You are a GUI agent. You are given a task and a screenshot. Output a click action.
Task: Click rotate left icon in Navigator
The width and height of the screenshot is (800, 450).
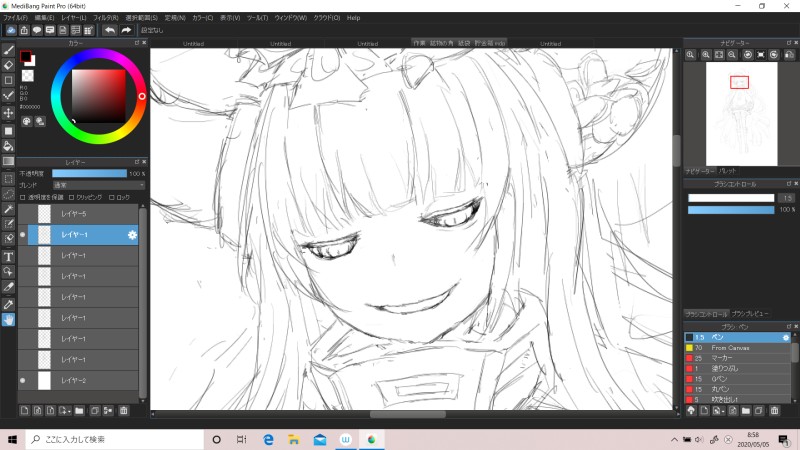click(x=747, y=55)
